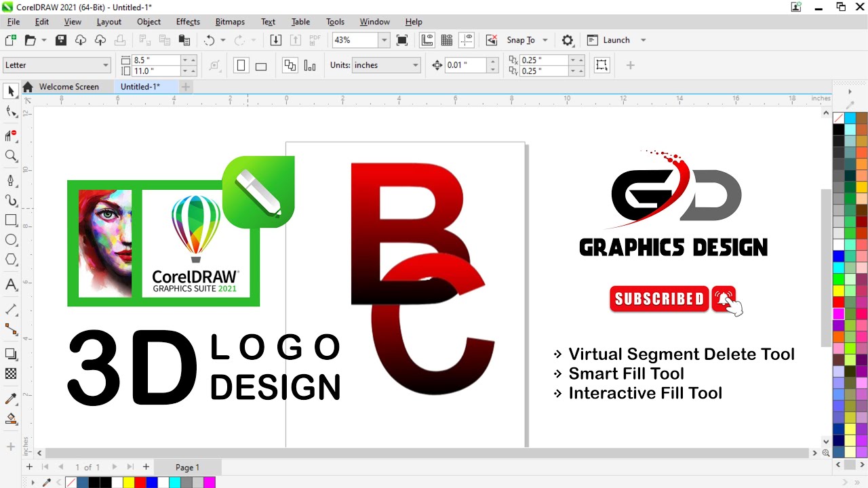Viewport: 868px width, 488px height.
Task: Select the Transparency checkerboard tool
Action: coord(11,373)
